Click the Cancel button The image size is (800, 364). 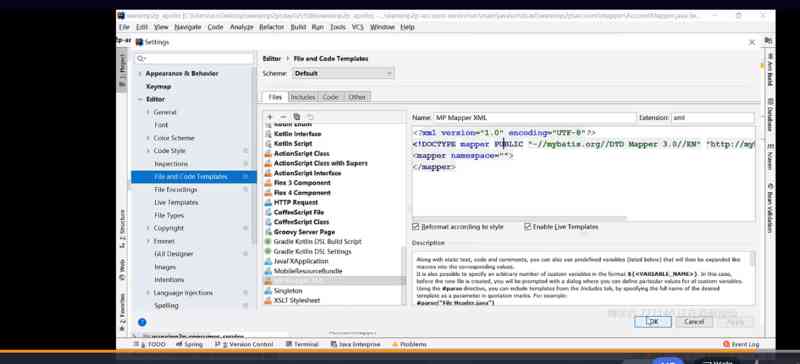tap(694, 322)
